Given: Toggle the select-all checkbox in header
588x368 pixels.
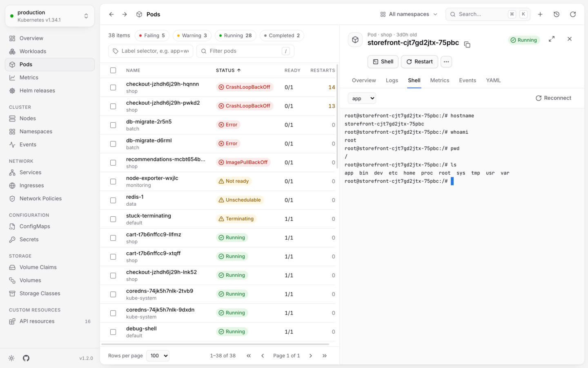Looking at the screenshot, I should pos(113,70).
